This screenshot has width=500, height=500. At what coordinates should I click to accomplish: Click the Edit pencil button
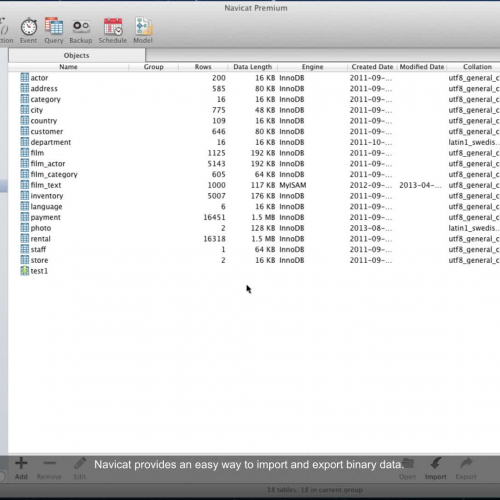(x=80, y=468)
